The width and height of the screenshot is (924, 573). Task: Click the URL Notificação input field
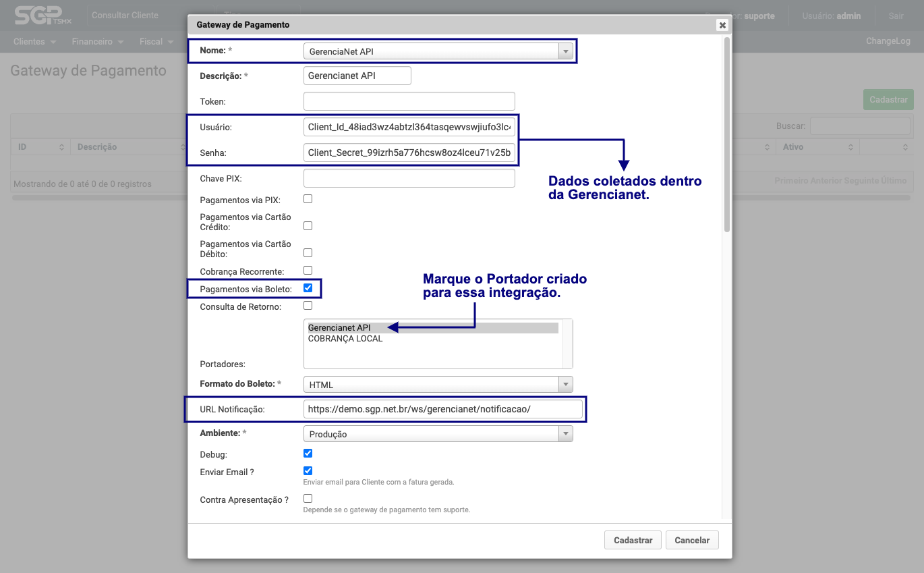click(442, 409)
